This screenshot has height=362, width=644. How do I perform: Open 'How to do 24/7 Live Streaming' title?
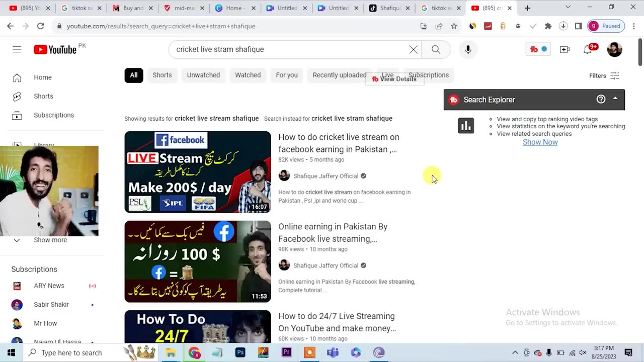point(337,322)
